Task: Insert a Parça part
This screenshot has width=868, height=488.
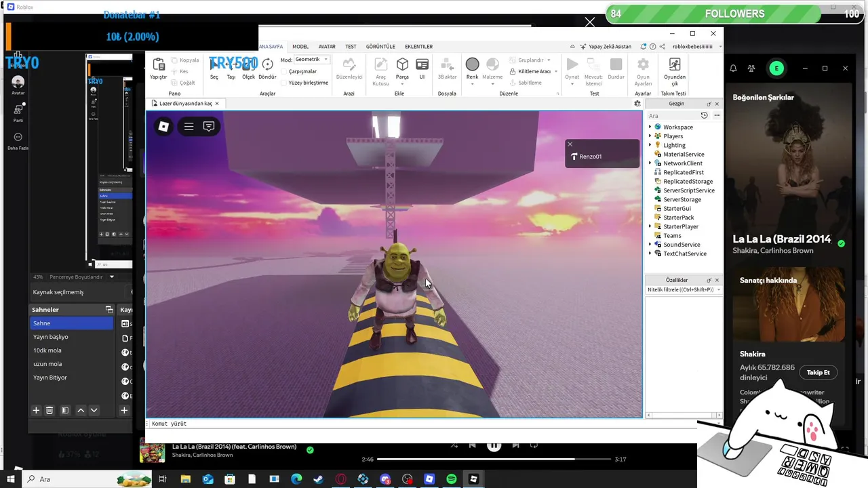Action: pos(402,64)
